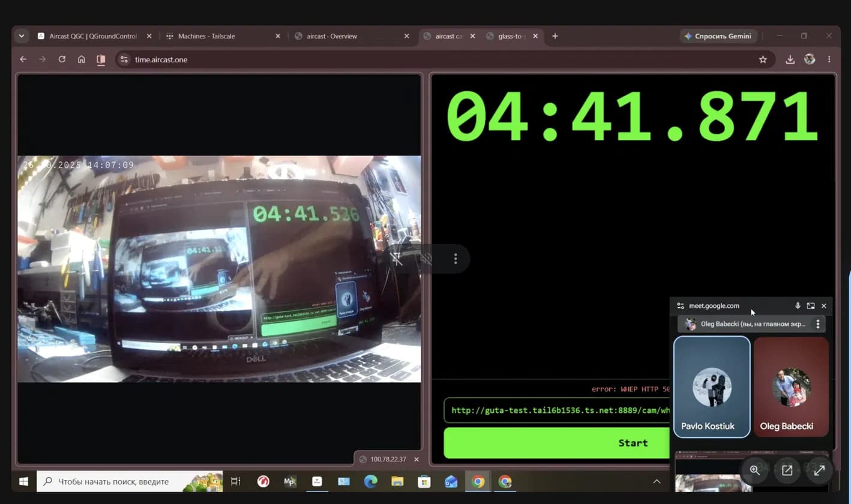Open the Chrome three-dot menu

point(829,59)
